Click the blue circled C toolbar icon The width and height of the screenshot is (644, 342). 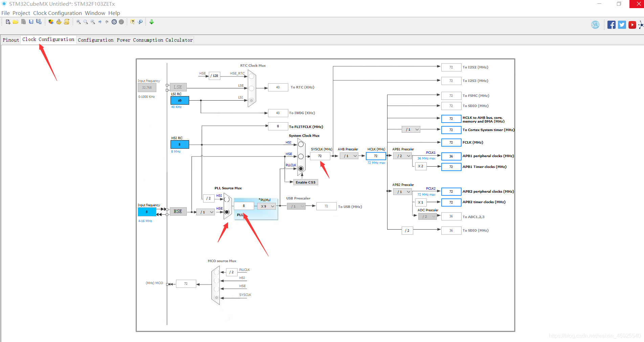tap(114, 22)
